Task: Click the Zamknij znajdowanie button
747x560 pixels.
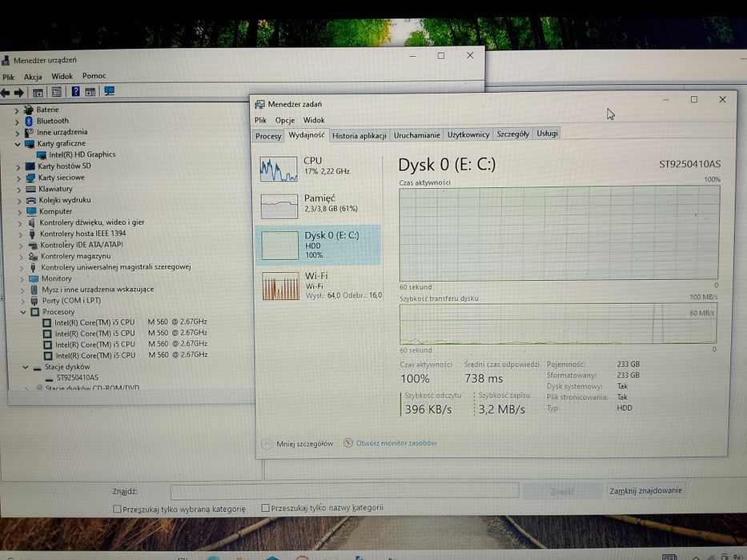Action: point(645,490)
